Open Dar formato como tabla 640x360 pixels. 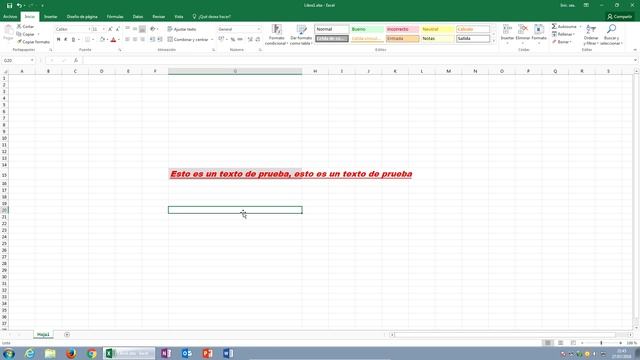[x=301, y=35]
